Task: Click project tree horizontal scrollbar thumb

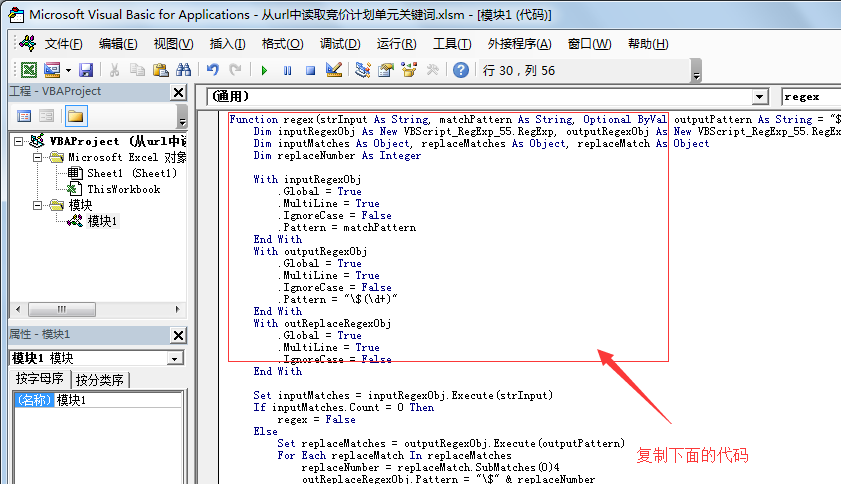Action: tap(62, 310)
